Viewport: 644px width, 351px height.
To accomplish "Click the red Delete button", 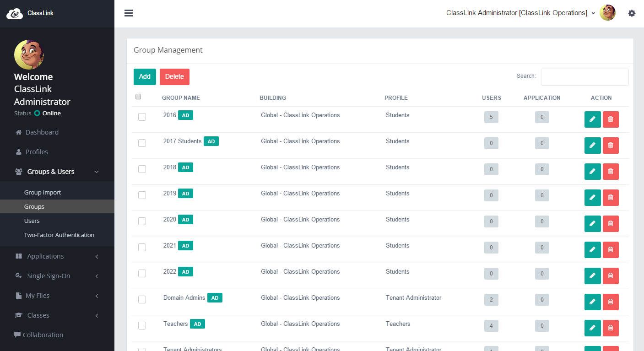I will coord(174,77).
